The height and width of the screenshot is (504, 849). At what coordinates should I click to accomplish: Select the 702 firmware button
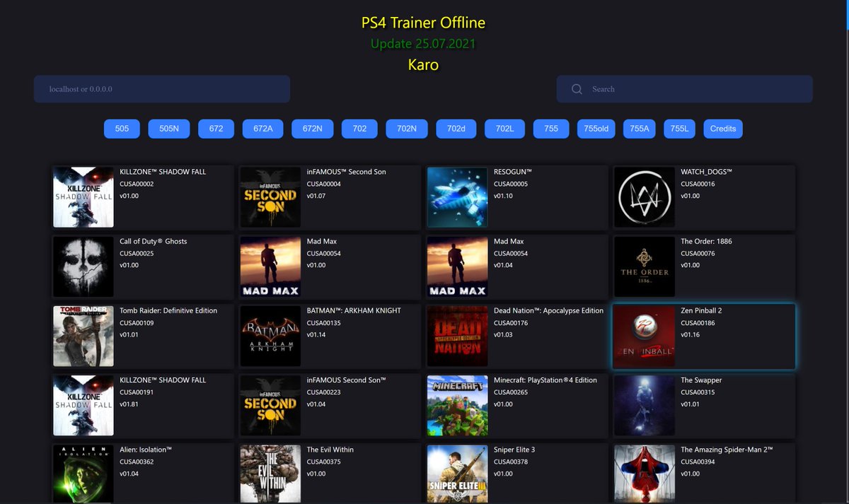(x=359, y=129)
